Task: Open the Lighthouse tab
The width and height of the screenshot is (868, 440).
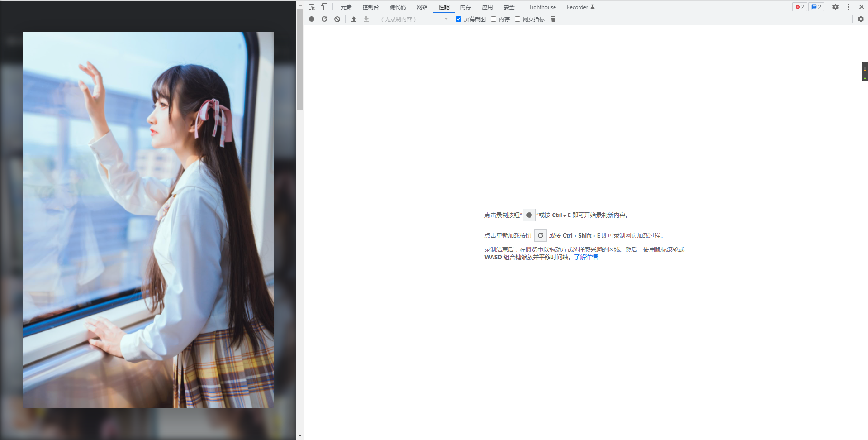Action: point(542,7)
